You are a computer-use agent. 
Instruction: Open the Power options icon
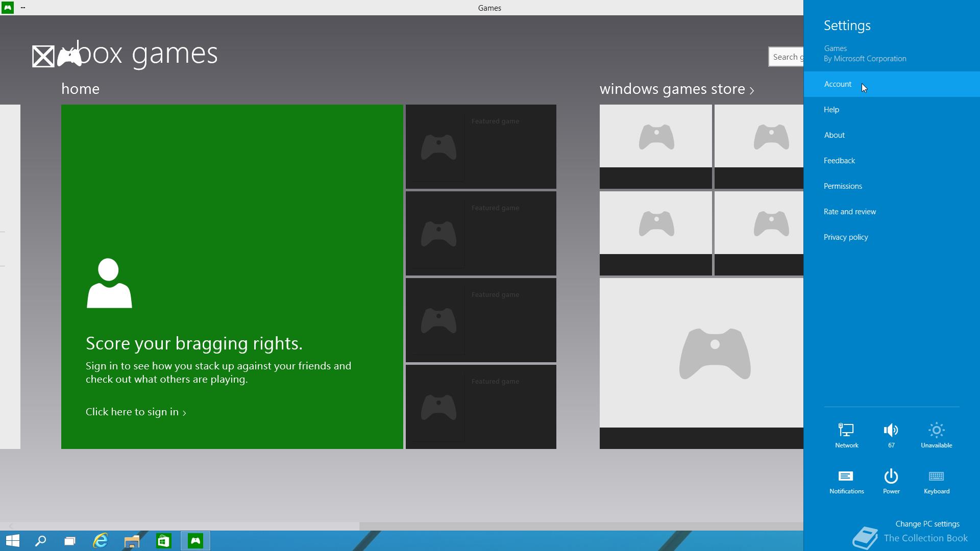tap(891, 482)
